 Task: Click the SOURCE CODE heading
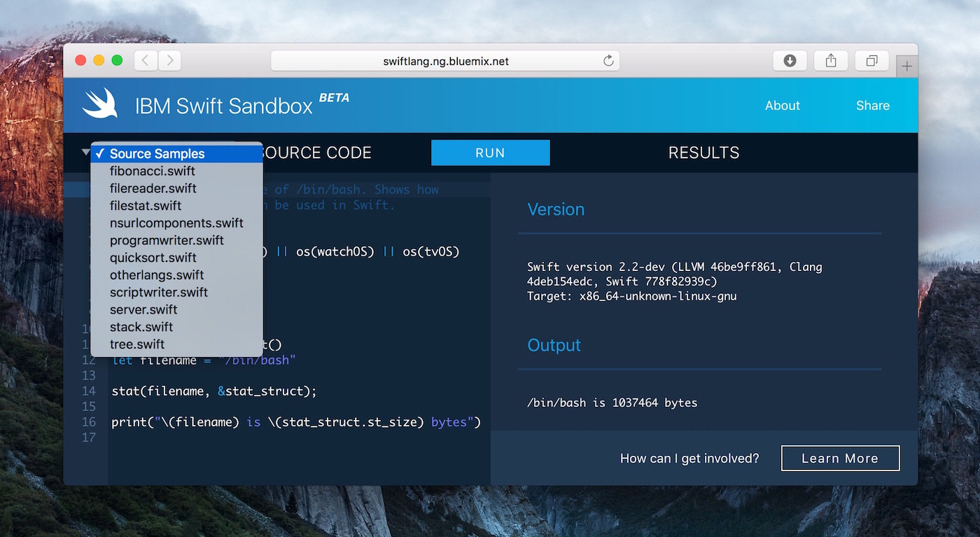(x=318, y=153)
